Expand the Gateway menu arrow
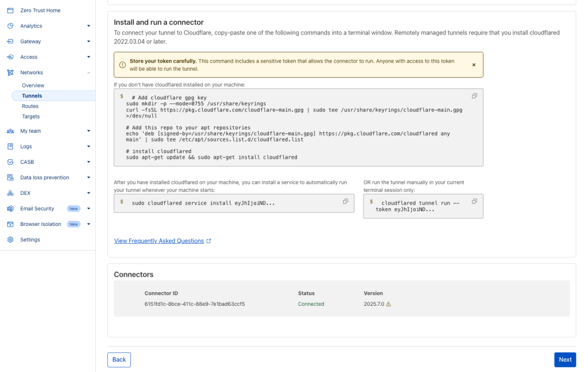The image size is (588, 372). click(88, 41)
